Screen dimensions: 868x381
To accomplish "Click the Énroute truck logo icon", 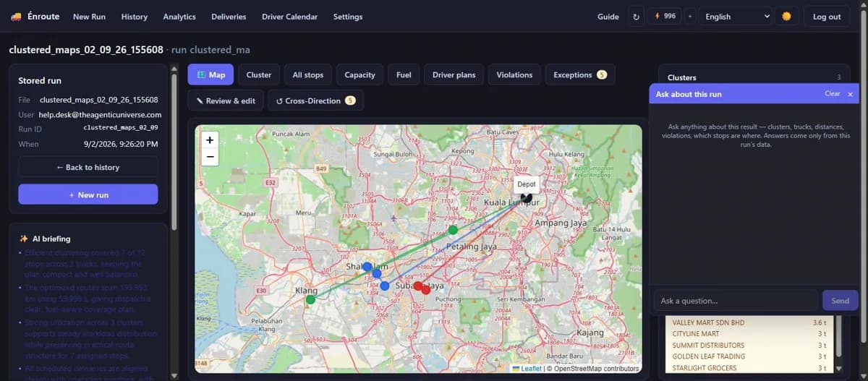I will pyautogui.click(x=16, y=17).
